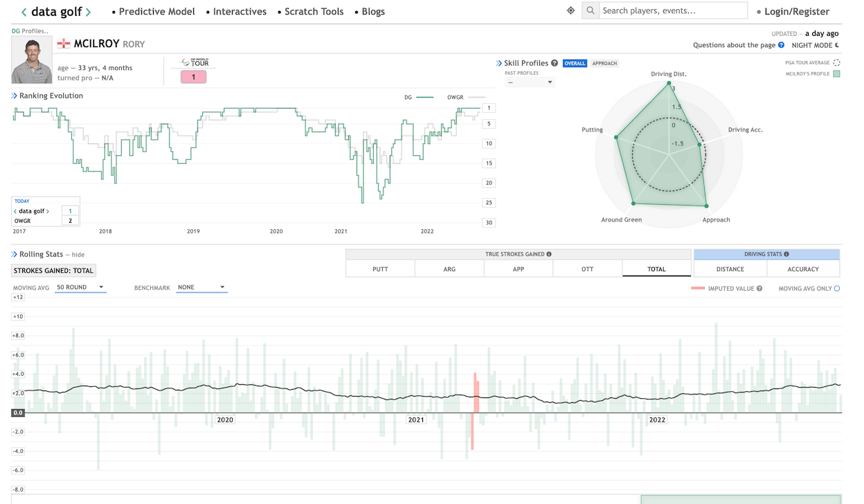Image resolution: width=864 pixels, height=504 pixels.
Task: Open the Questions about the page help icon
Action: click(782, 45)
